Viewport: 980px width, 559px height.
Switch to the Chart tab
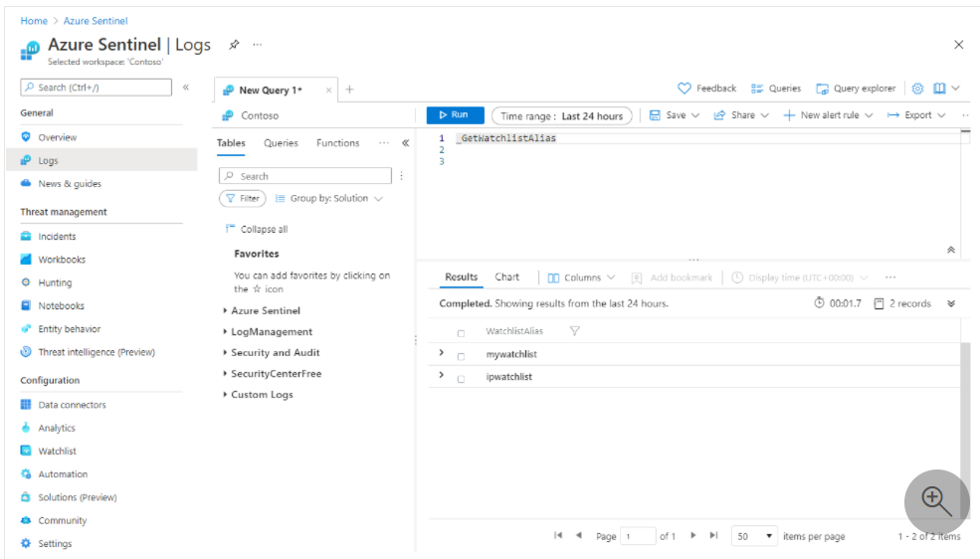click(506, 277)
